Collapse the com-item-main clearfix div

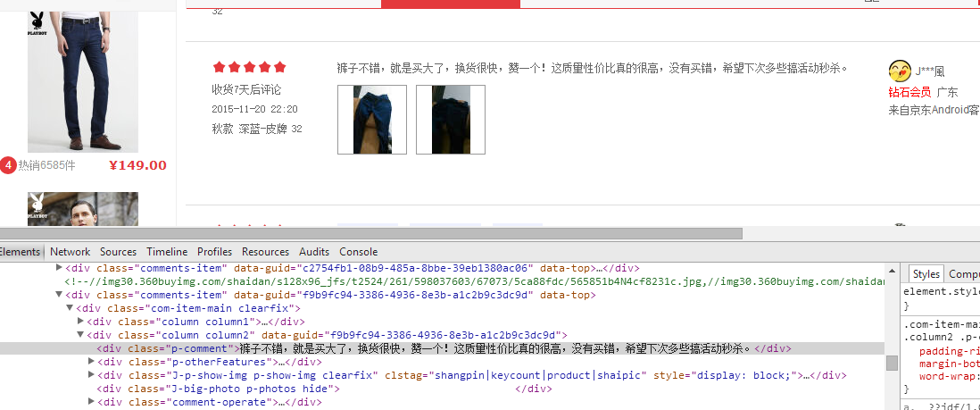pyautogui.click(x=71, y=308)
